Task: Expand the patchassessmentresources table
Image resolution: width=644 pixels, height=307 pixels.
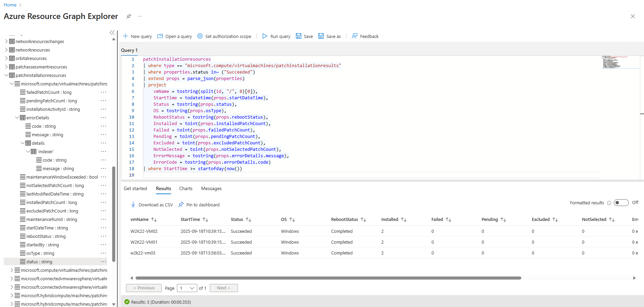Action: click(x=6, y=67)
